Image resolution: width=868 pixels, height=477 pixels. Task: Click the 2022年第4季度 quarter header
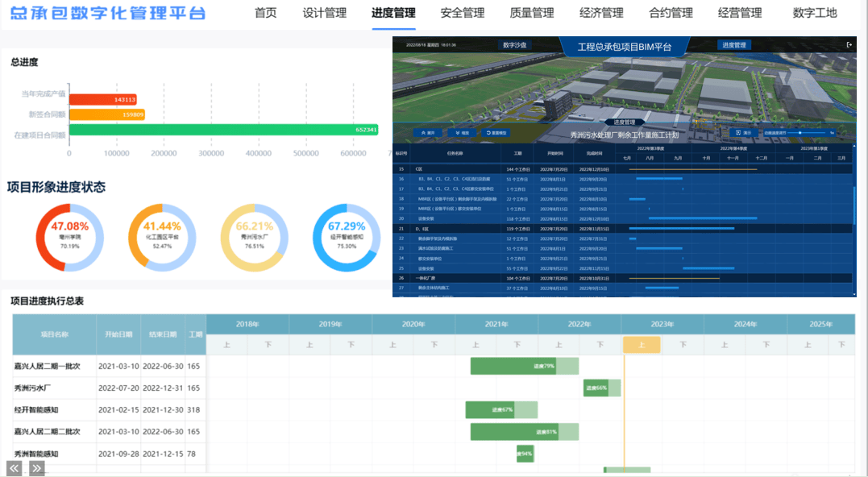[x=733, y=148]
